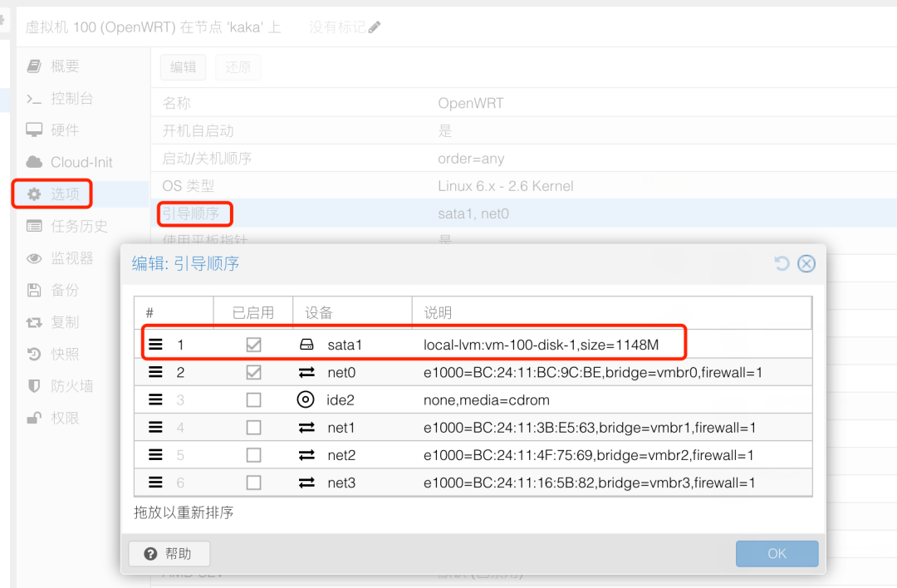The height and width of the screenshot is (588, 897).
Task: Click the CD-ROM disc icon beside ide2
Action: [x=306, y=399]
